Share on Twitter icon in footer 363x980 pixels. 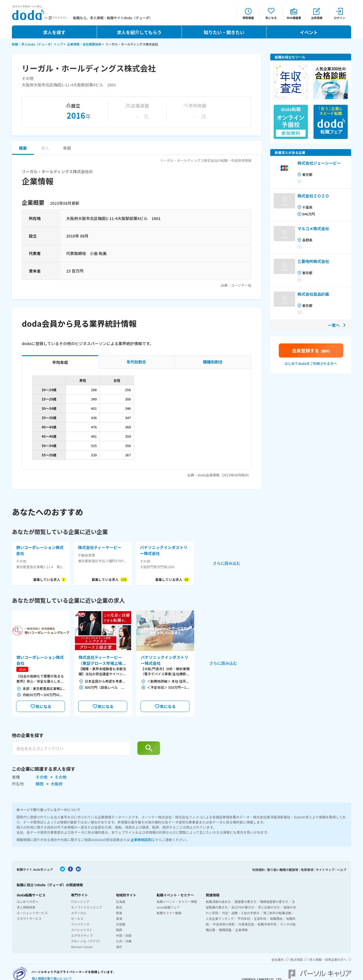point(62,869)
